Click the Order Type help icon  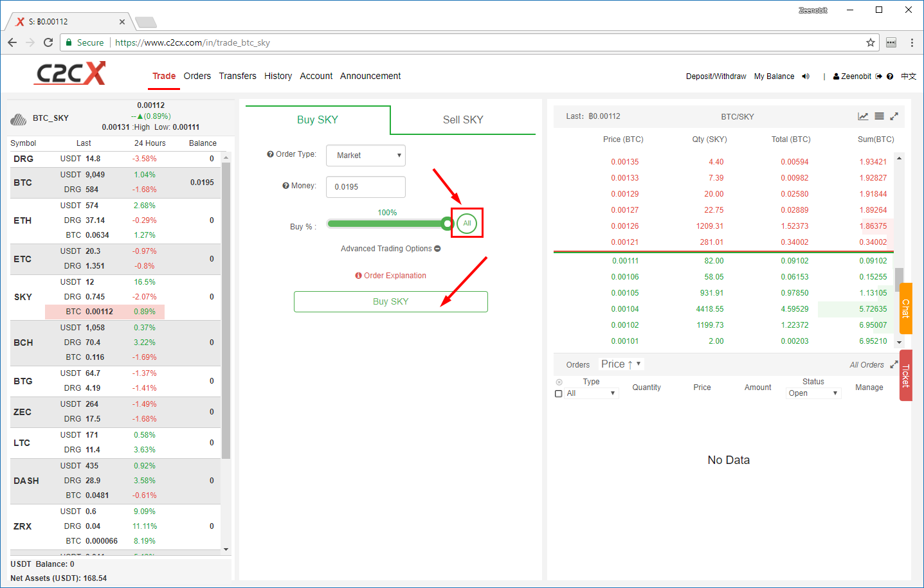[270, 154]
